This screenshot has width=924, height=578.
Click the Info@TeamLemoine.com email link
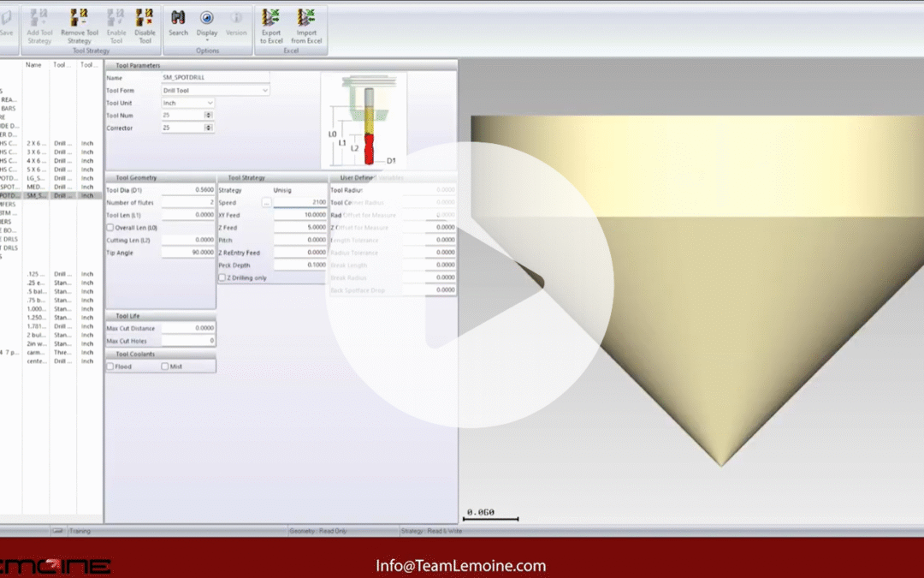[461, 566]
